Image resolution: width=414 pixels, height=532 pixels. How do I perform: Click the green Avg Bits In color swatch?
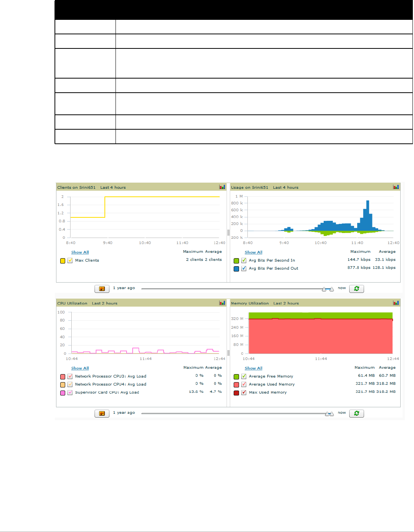coord(236,261)
